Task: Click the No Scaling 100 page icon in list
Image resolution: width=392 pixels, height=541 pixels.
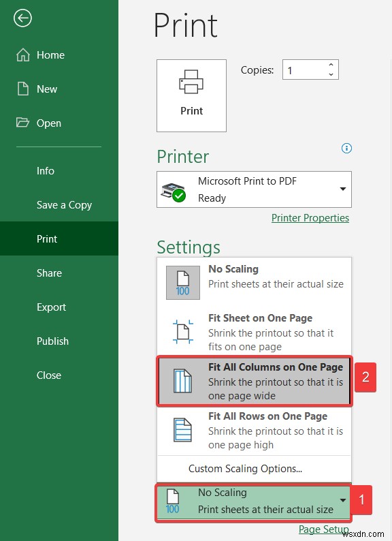Action: tap(182, 283)
